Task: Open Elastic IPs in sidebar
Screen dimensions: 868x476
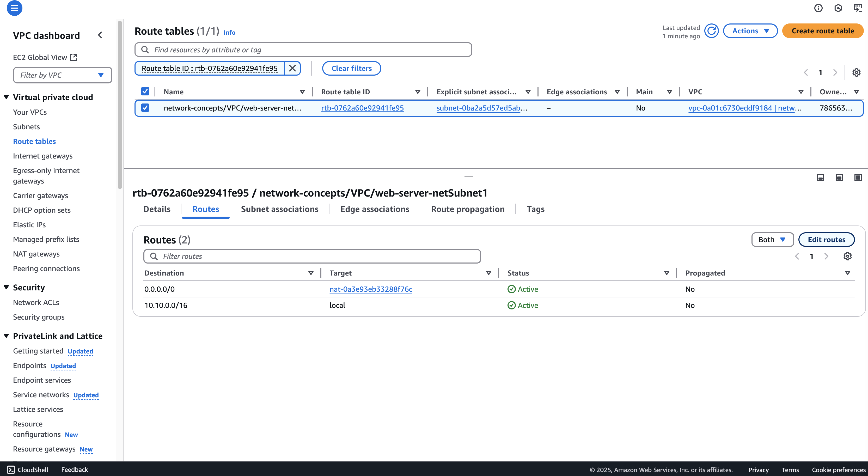Action: [x=29, y=225]
